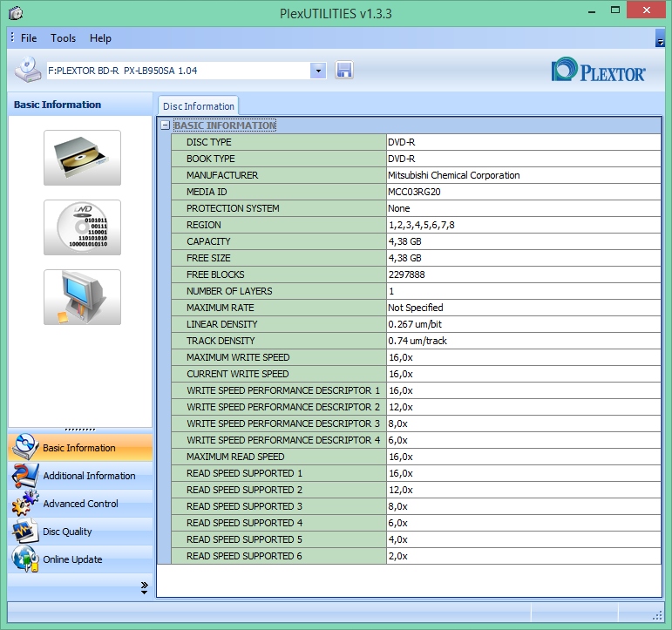This screenshot has width=672, height=630.
Task: Open the drive selection dropdown
Action: click(x=318, y=71)
